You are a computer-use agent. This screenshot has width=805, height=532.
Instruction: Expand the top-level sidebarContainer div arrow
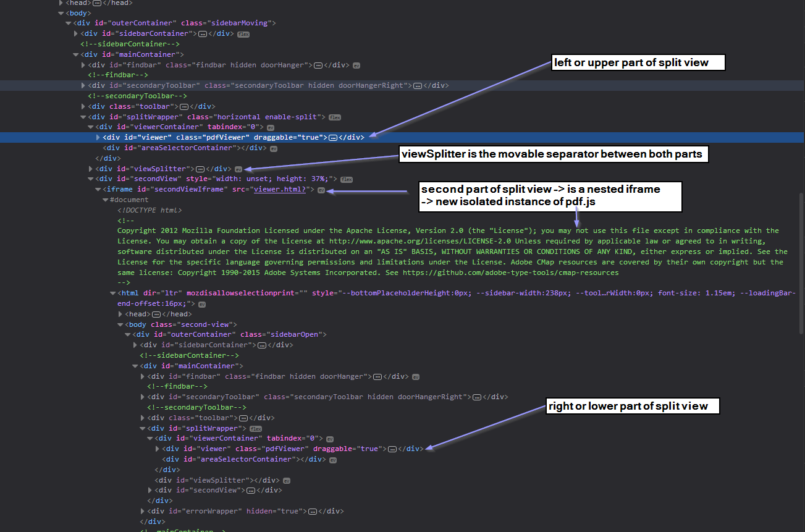click(x=76, y=34)
